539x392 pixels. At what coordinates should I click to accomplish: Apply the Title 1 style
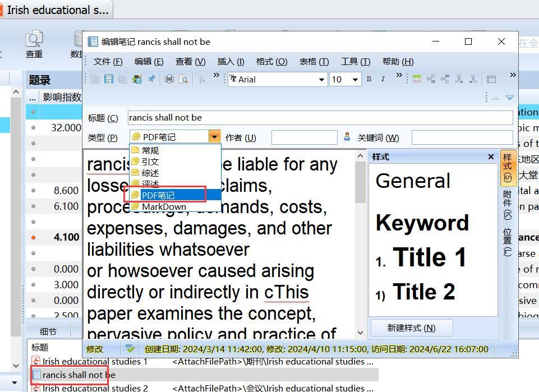(421, 257)
